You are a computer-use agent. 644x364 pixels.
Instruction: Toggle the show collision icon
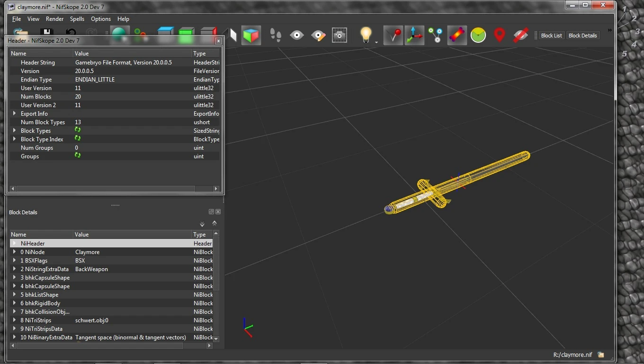click(457, 35)
